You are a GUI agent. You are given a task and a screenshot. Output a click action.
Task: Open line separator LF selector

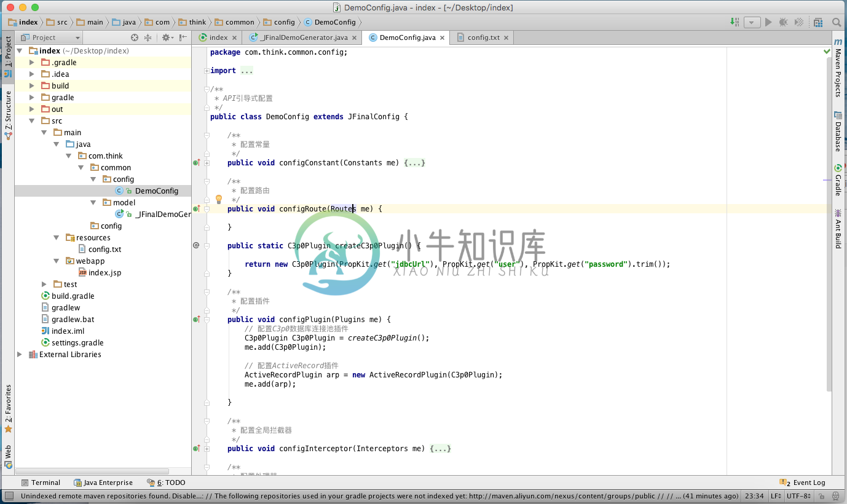click(x=776, y=496)
